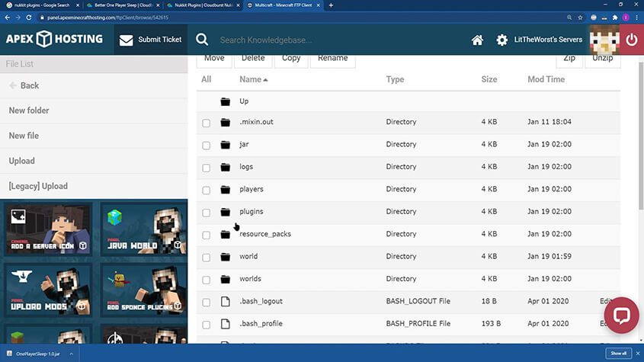Open the Upload Mods tutorial thumbnail

tap(49, 290)
